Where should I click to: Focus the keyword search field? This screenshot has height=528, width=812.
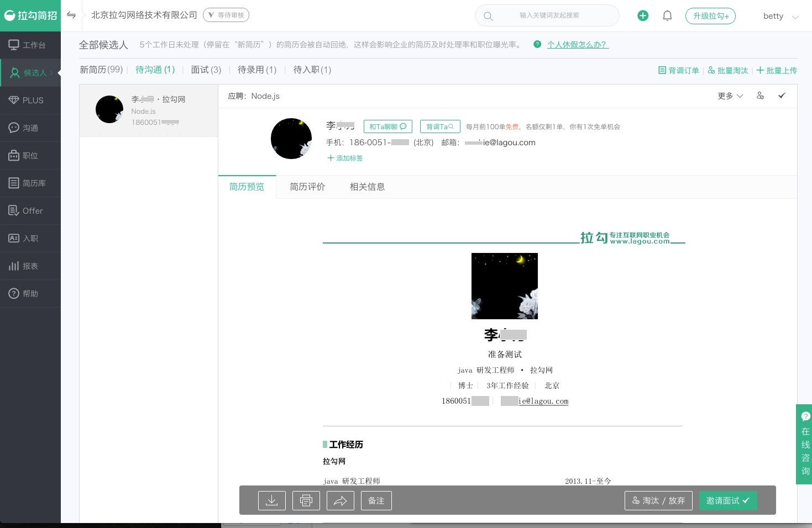pyautogui.click(x=547, y=15)
